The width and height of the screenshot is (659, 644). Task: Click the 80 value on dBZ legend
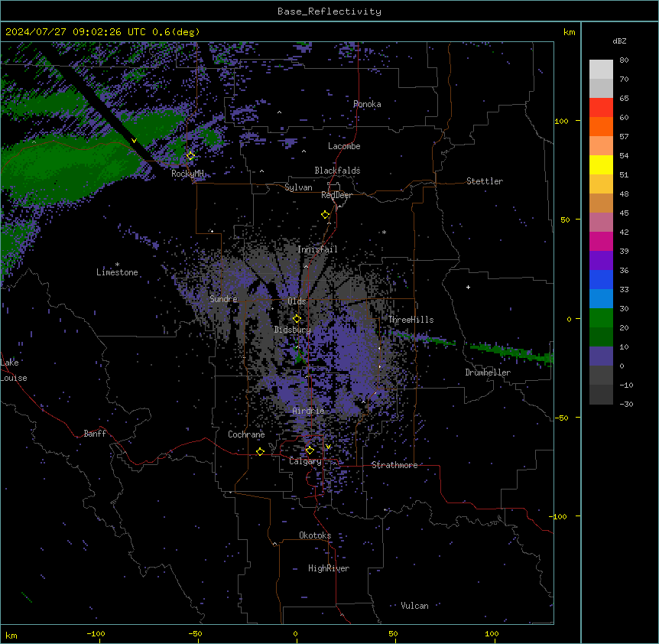coord(624,60)
